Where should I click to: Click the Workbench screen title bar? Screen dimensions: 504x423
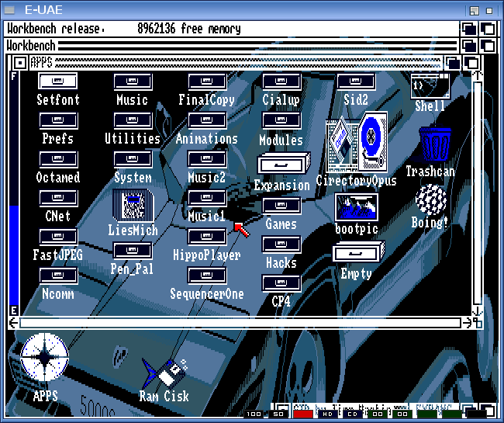pyautogui.click(x=231, y=29)
